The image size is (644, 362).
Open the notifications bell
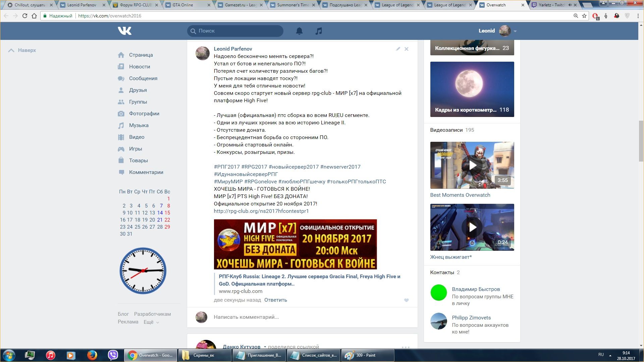299,31
